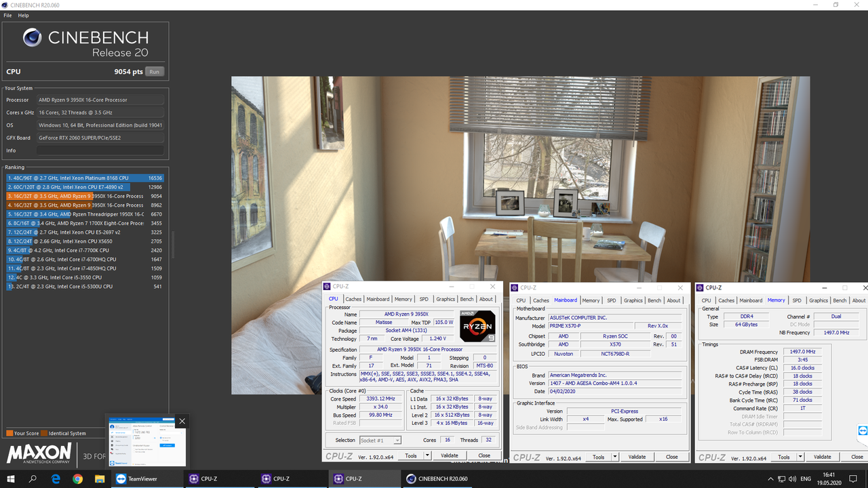Viewport: 868px width, 488px height.
Task: Open taskbar search magnifier
Action: (x=33, y=479)
